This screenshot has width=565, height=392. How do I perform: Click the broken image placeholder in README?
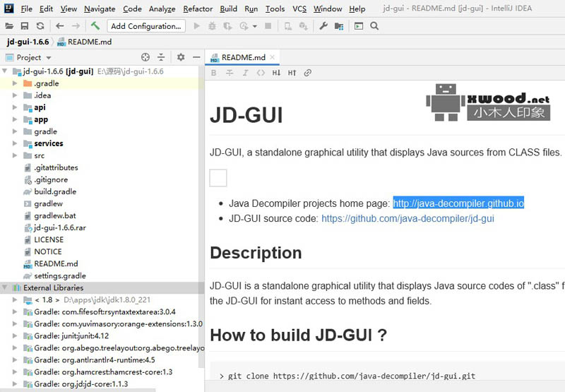218,177
